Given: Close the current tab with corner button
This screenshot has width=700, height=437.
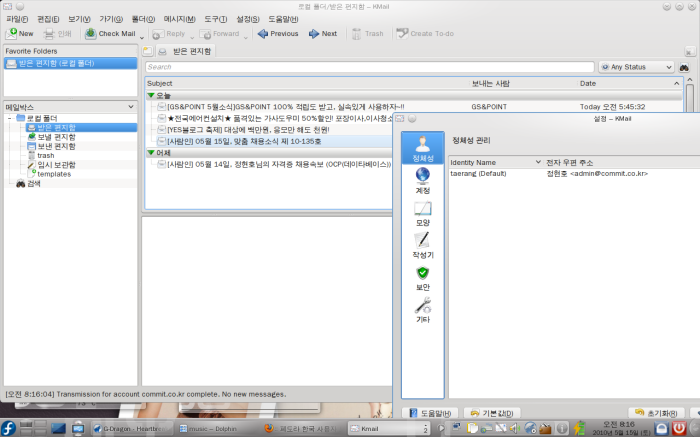Looking at the screenshot, I should (x=689, y=52).
